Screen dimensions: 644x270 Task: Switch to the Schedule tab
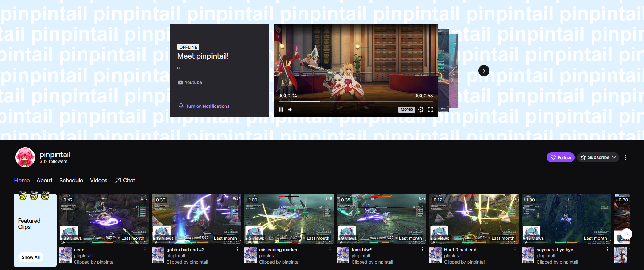click(71, 181)
